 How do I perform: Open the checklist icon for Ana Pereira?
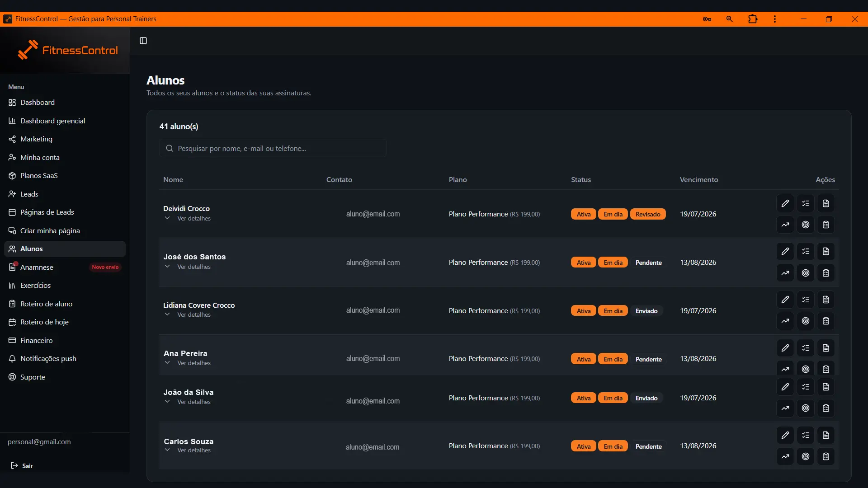point(806,348)
